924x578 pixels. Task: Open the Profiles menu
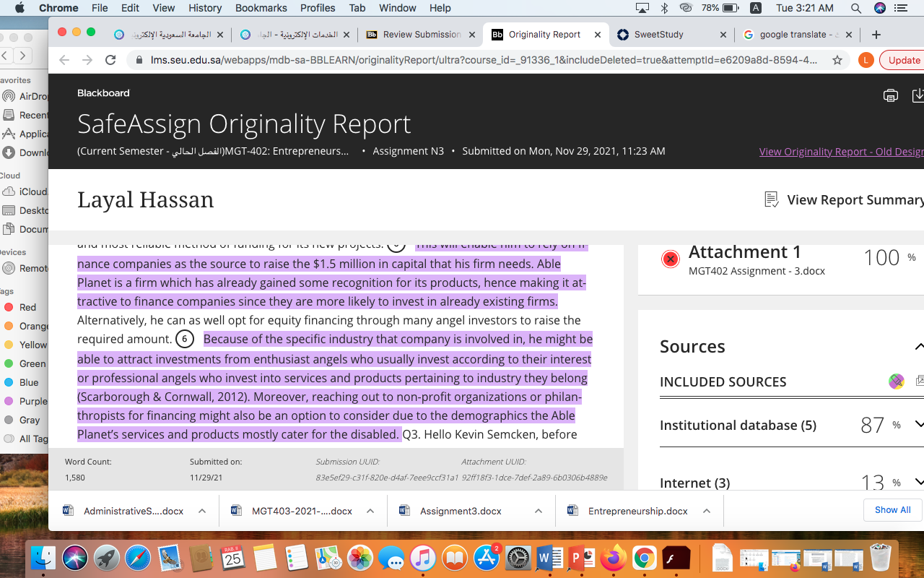tap(318, 8)
